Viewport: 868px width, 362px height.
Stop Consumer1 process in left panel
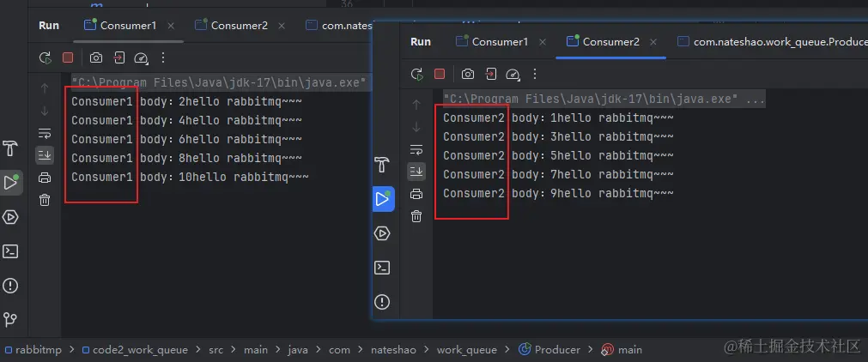(68, 57)
